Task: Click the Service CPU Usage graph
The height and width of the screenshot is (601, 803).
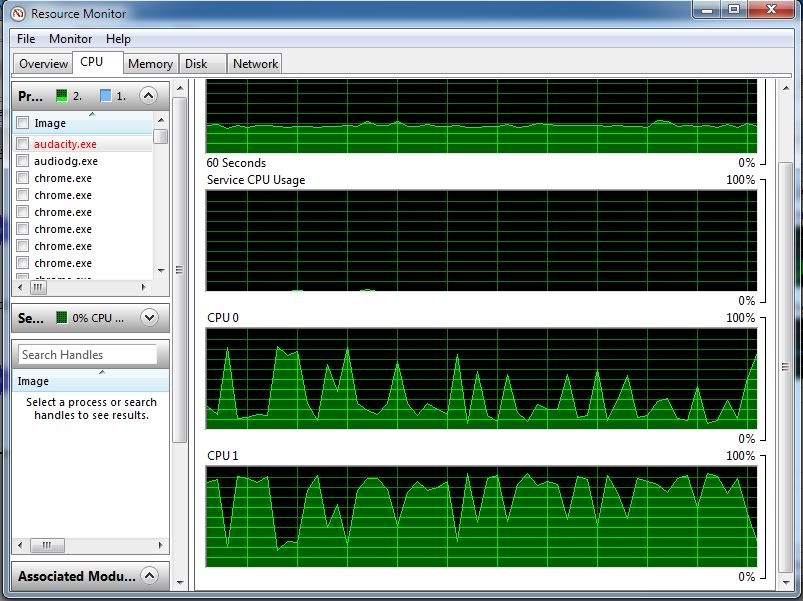Action: (x=481, y=241)
